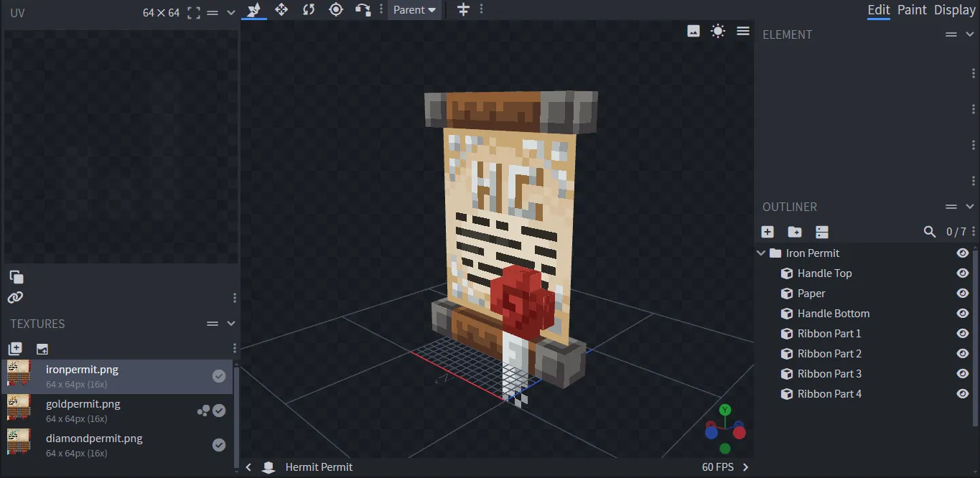The width and height of the screenshot is (980, 478).
Task: Collapse the Iron Permit group
Action: [761, 253]
